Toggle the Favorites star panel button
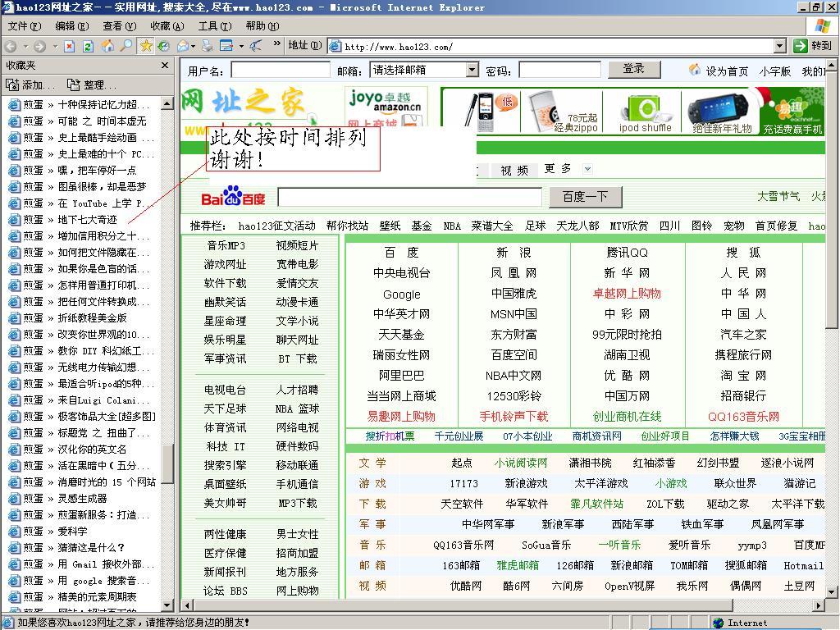Viewport: 840px width, 630px height. click(146, 46)
